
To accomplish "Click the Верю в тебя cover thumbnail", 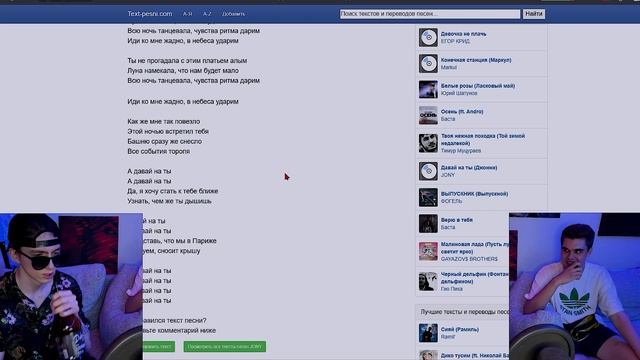I will 428,223.
